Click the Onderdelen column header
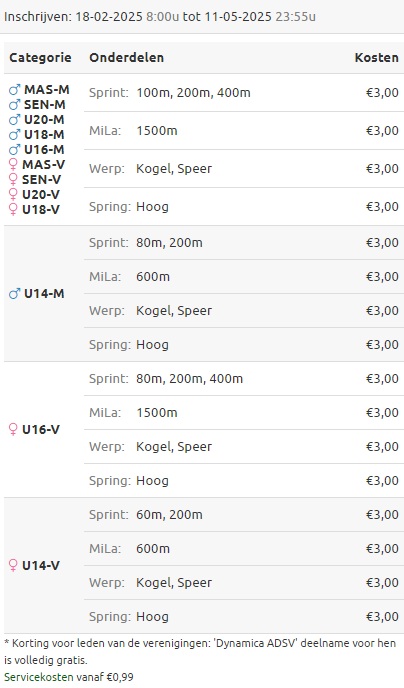Screen dimensions: 404x688 coord(126,57)
